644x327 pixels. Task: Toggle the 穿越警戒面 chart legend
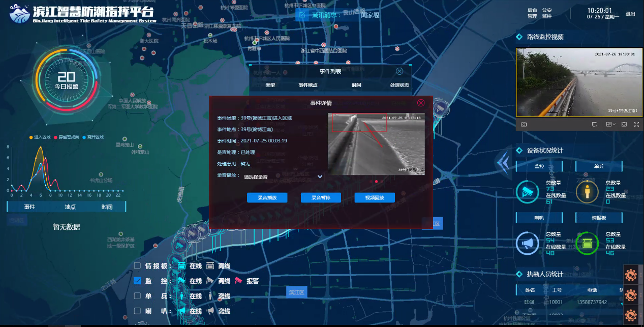pyautogui.click(x=66, y=137)
